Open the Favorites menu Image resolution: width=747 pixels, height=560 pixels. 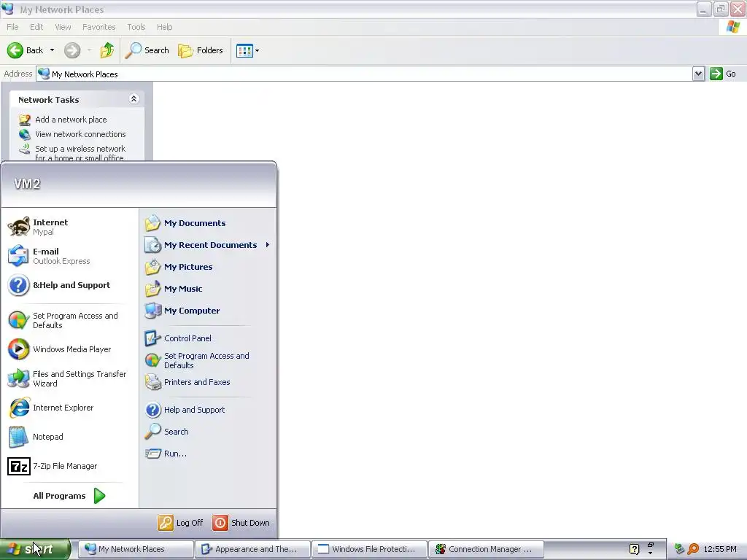pos(98,27)
